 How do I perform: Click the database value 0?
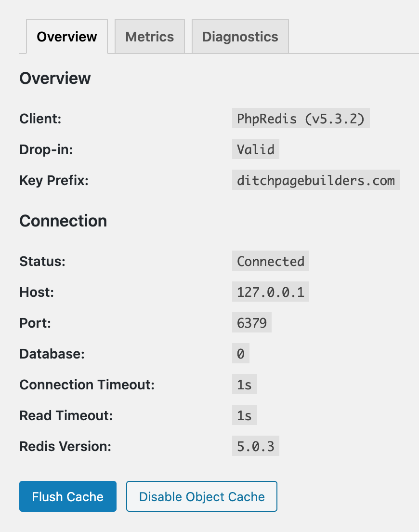[241, 354]
